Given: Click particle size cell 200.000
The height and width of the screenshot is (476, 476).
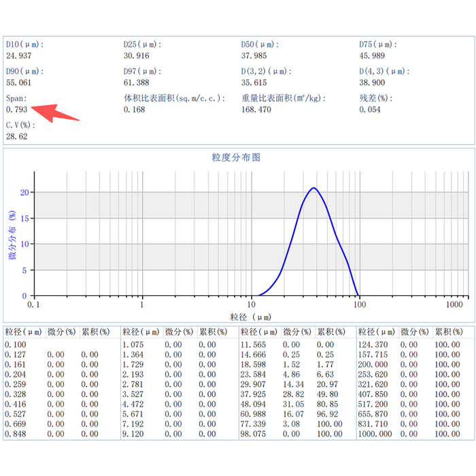Looking at the screenshot, I should pos(373,364).
